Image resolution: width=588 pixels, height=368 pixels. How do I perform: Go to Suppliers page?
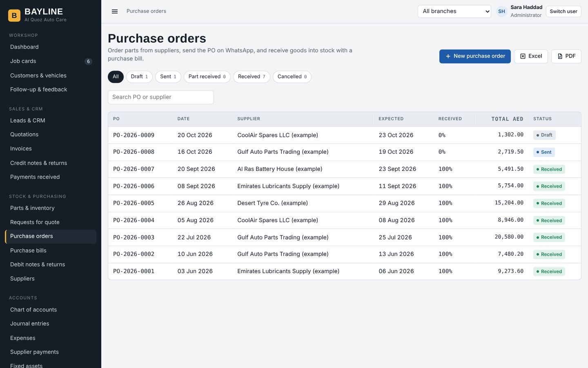[51, 279]
